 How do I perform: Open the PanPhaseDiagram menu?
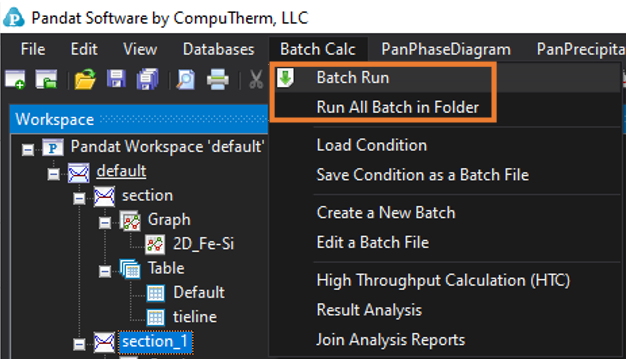point(446,49)
